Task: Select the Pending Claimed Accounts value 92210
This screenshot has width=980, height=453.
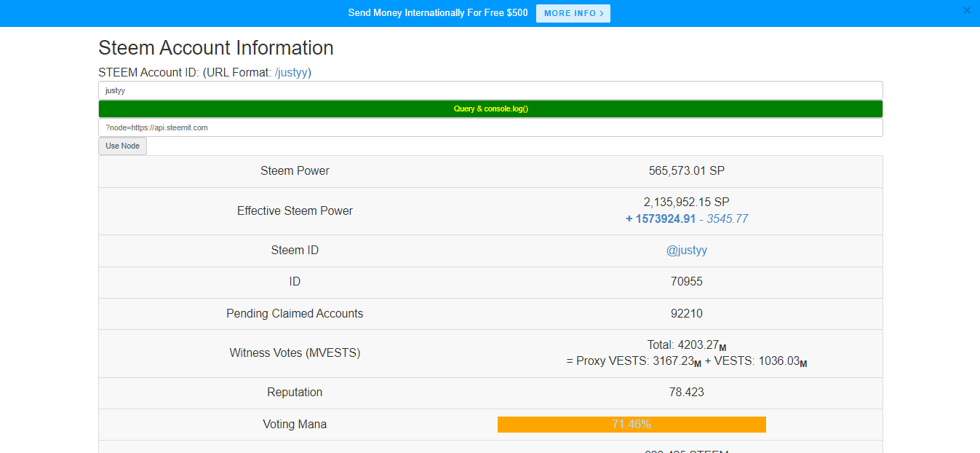Action: [687, 314]
